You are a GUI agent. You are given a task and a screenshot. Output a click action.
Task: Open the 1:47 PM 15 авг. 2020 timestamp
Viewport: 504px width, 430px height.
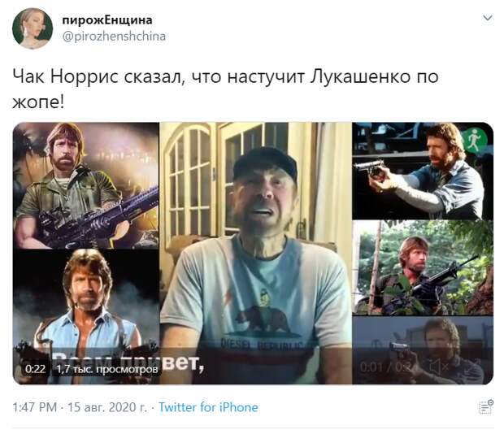[80, 407]
